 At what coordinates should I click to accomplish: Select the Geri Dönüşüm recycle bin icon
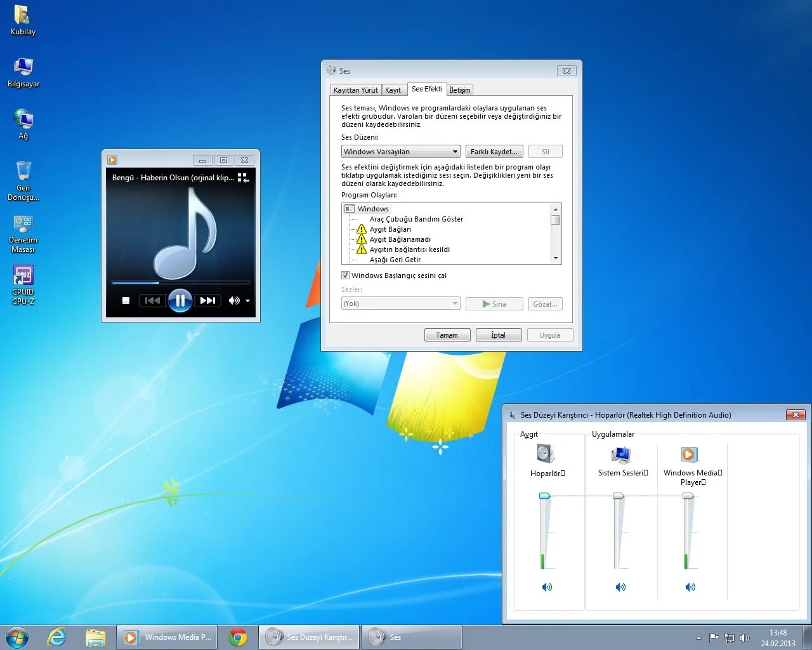point(23,181)
